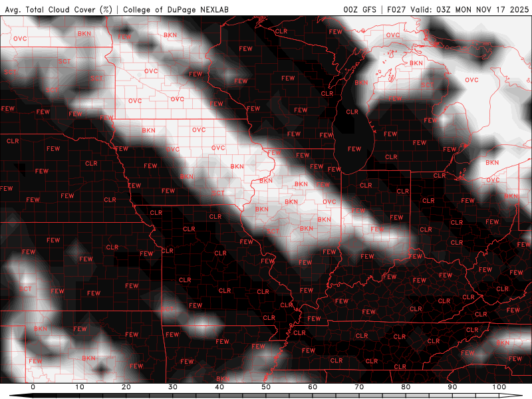Click the '90' value on the color scale

(452, 387)
